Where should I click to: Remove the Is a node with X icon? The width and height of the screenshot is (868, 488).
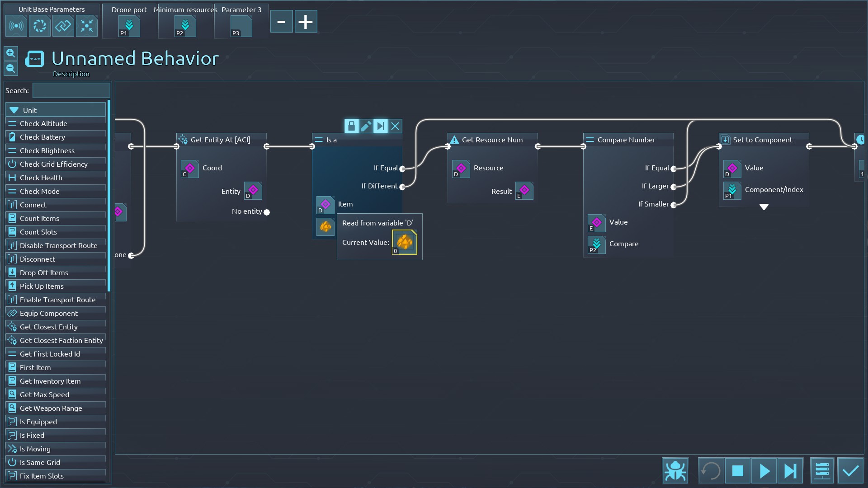point(395,126)
